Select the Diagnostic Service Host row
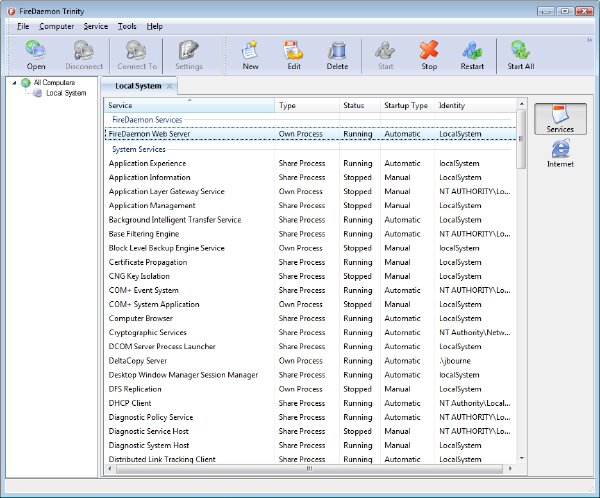 tap(310, 431)
